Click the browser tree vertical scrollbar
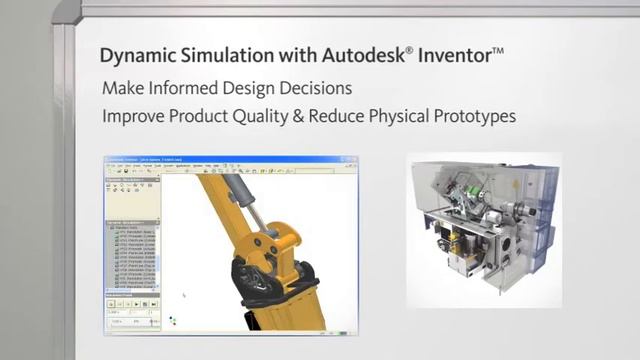This screenshot has height=360, width=640. pos(158,257)
